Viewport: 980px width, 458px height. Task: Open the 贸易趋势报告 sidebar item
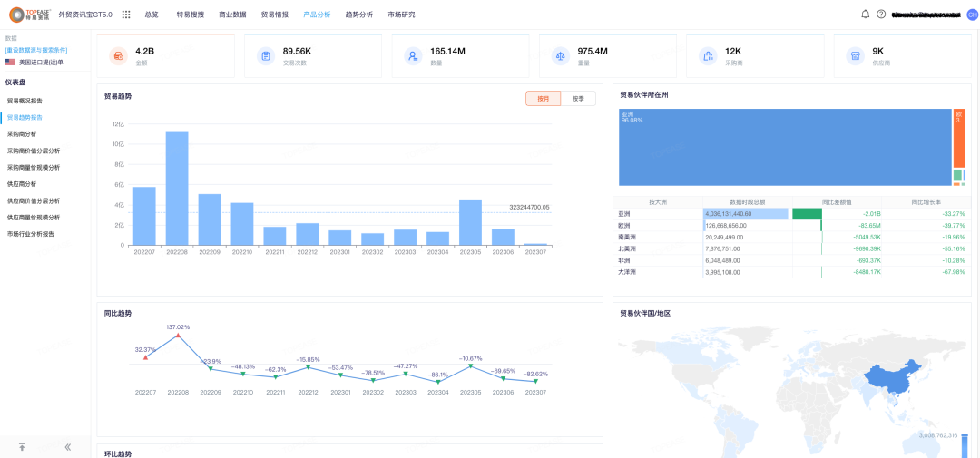(x=25, y=118)
